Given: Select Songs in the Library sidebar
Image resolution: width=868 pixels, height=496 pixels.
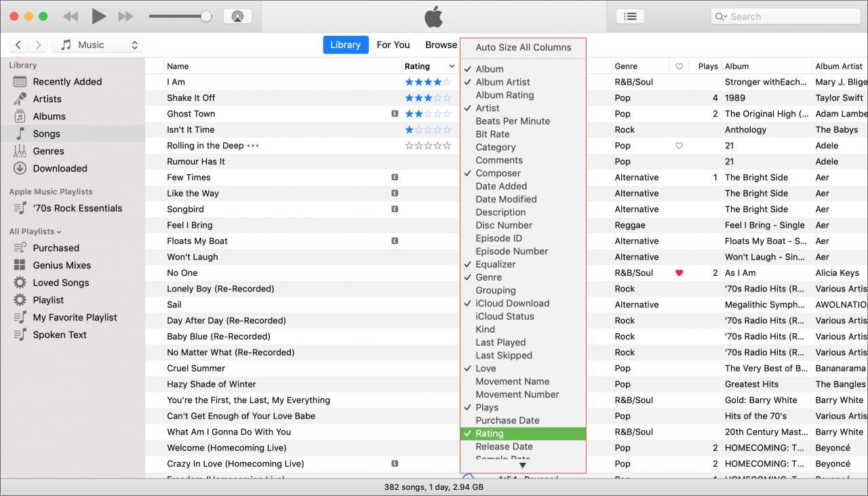Looking at the screenshot, I should click(x=46, y=133).
